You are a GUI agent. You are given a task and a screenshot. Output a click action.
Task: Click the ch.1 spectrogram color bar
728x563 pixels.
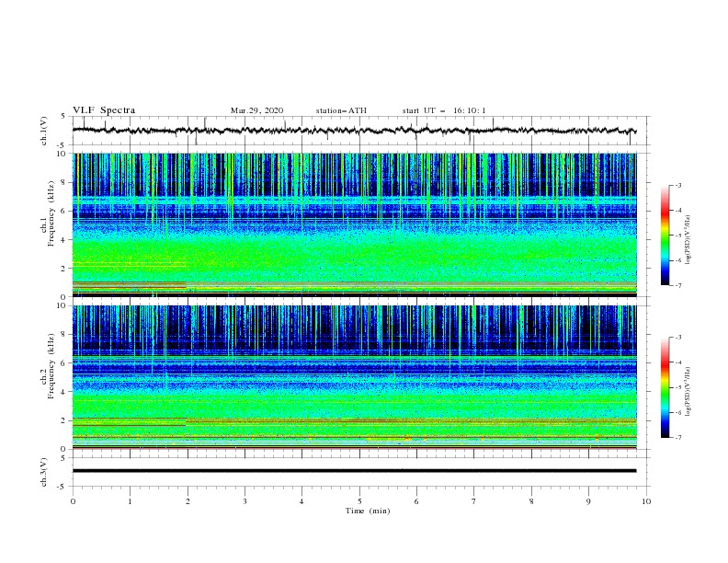click(x=665, y=235)
